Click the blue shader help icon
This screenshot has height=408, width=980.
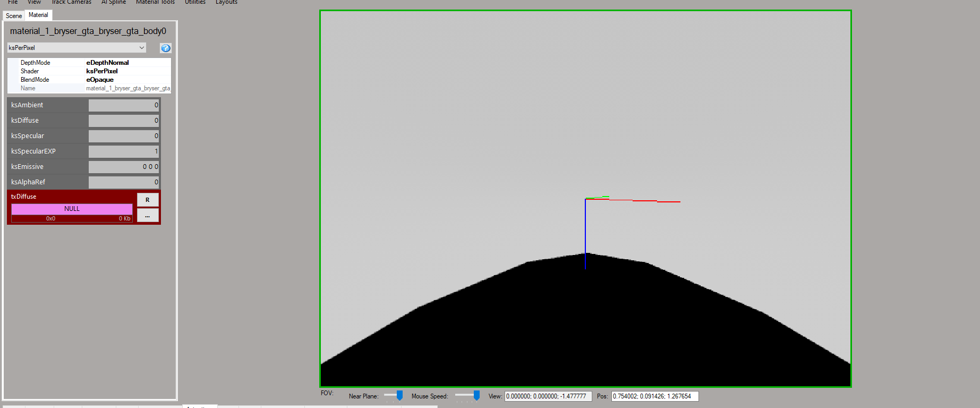tap(166, 48)
